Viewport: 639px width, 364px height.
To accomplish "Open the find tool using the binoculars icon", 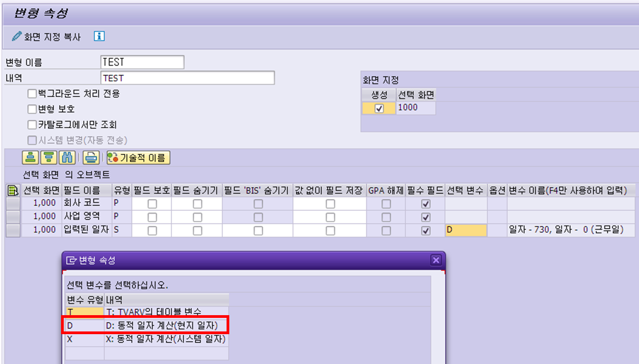I will click(66, 157).
